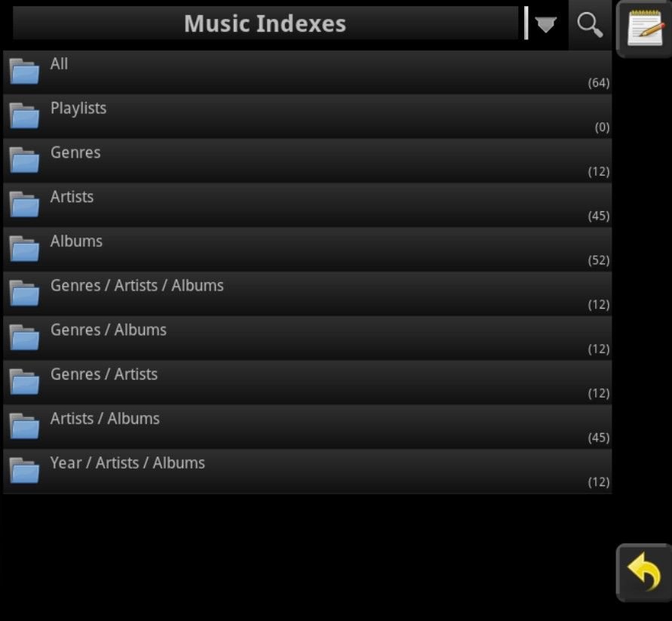Tap the yellow back arrow icon

(x=644, y=572)
